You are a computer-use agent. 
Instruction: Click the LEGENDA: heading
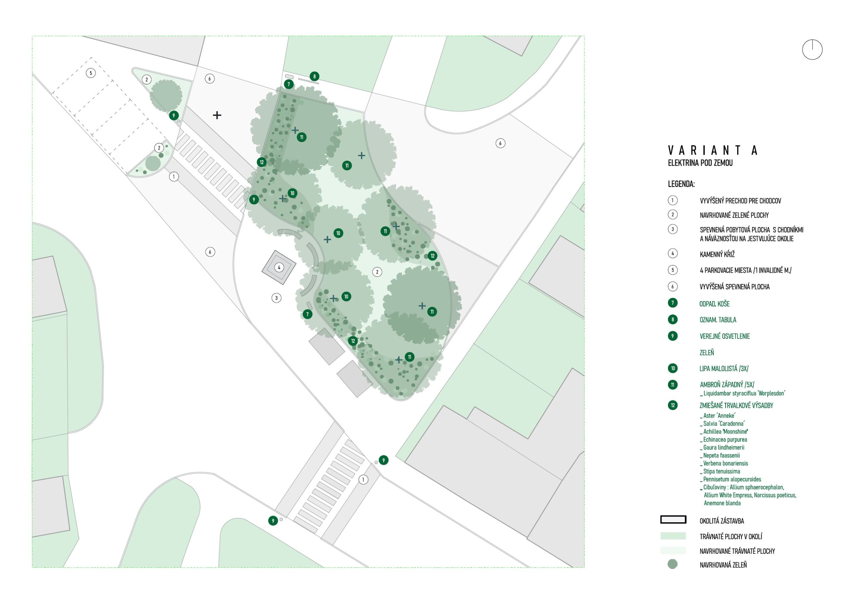[x=681, y=184]
